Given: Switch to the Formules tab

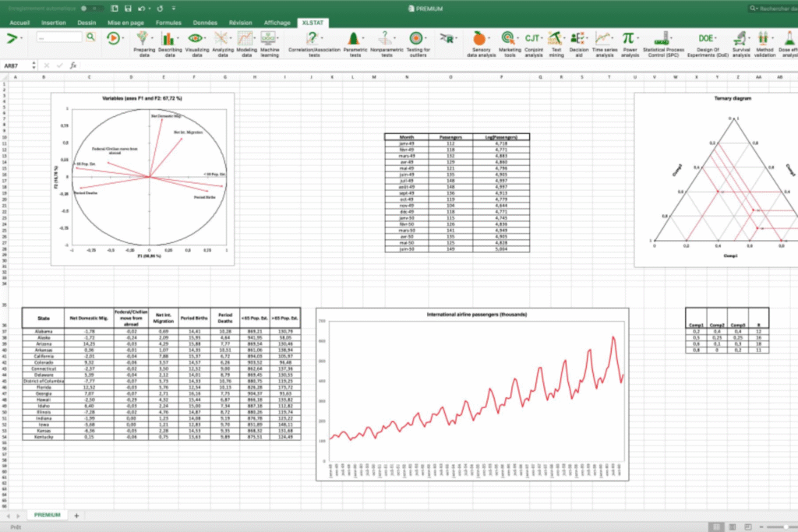Looking at the screenshot, I should click(168, 23).
